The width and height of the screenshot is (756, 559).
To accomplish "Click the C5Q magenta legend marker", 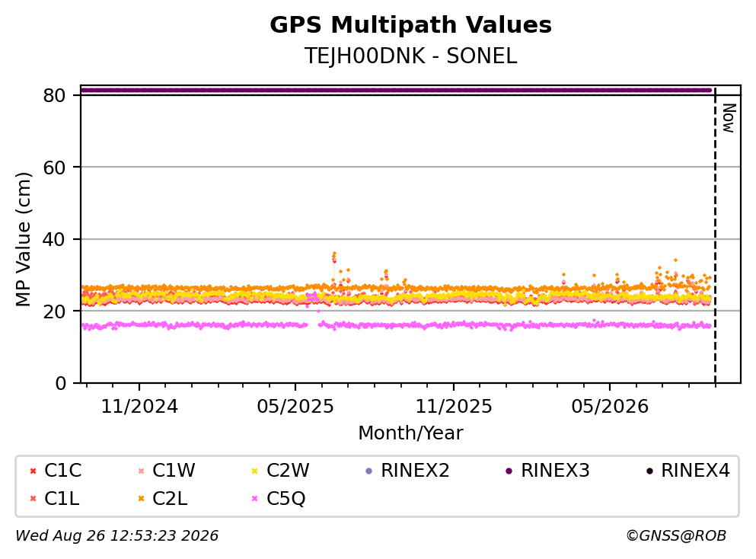I will pos(254,499).
